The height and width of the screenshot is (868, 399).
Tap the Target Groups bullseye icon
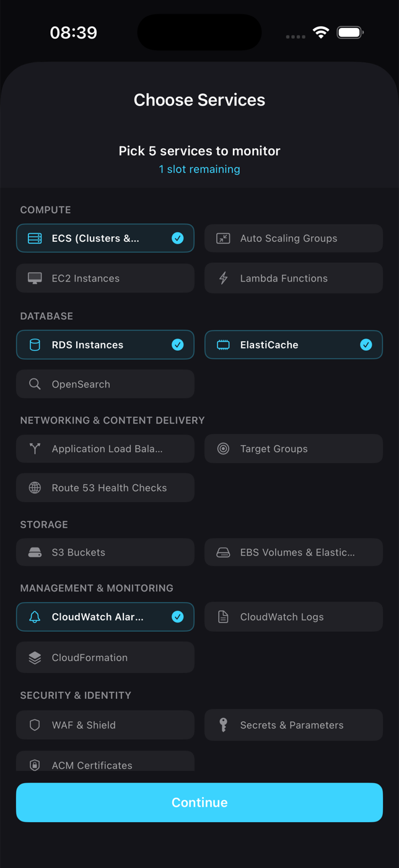coord(223,449)
